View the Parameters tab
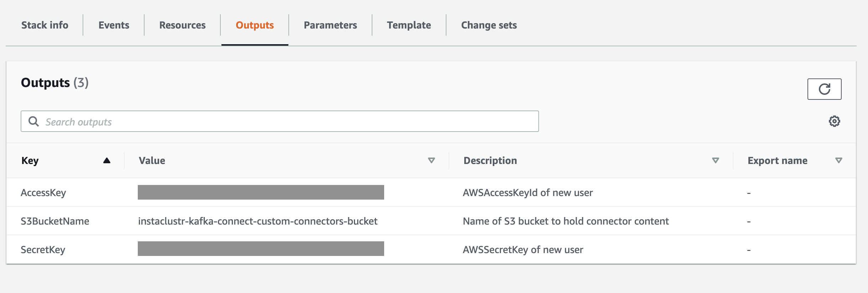 pyautogui.click(x=330, y=25)
